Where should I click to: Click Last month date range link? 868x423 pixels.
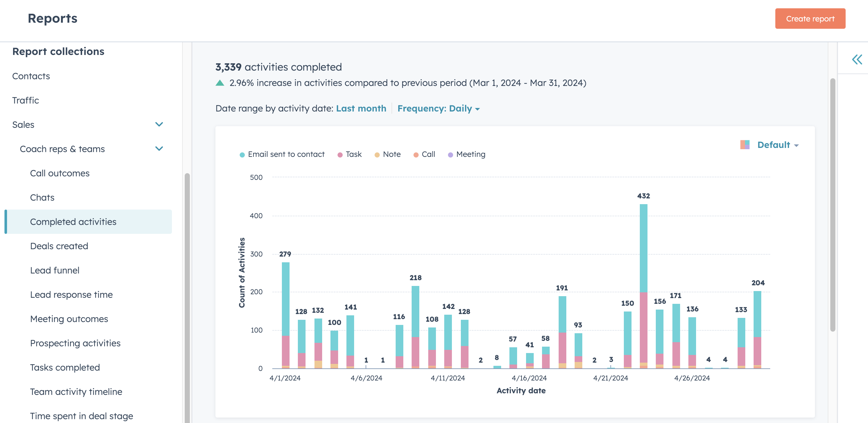(361, 108)
